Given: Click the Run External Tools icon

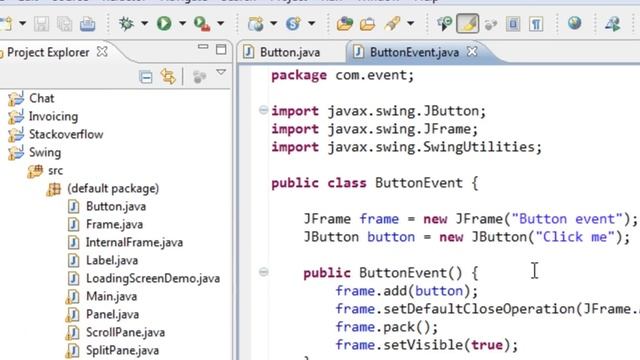Looking at the screenshot, I should pos(202,24).
